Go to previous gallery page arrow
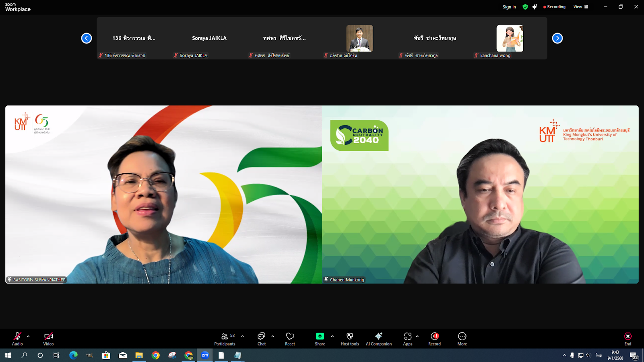Image resolution: width=644 pixels, height=362 pixels. point(87,38)
